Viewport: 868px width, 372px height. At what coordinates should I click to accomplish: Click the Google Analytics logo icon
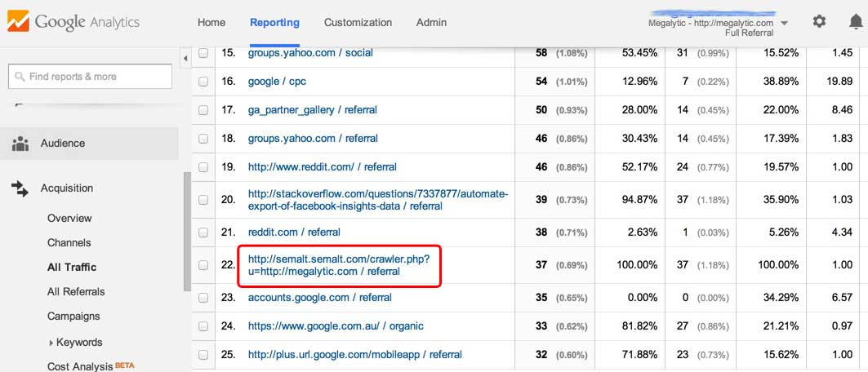(x=18, y=22)
